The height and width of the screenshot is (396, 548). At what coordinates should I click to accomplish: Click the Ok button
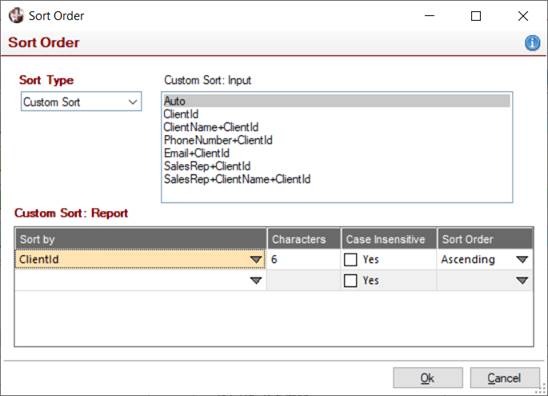[x=428, y=378]
